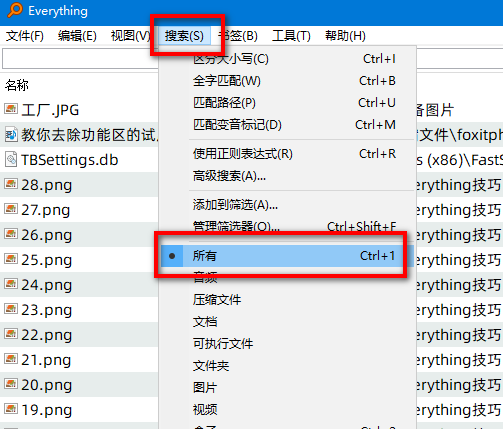This screenshot has width=503, height=429.
Task: Click the 28.png file icon
Action: (x=11, y=184)
